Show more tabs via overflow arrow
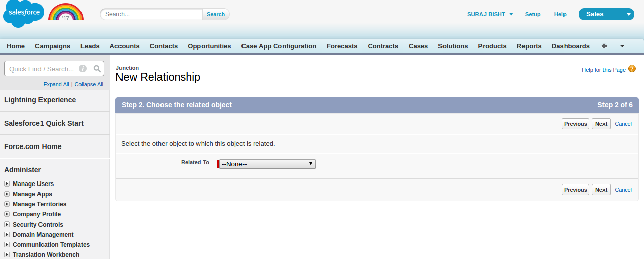This screenshot has height=259, width=644. (622, 46)
